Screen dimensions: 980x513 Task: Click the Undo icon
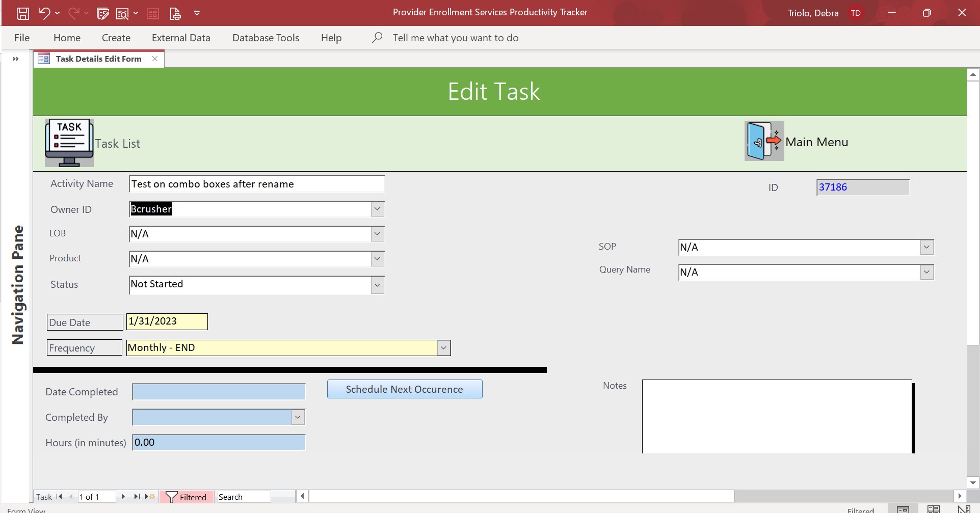point(45,13)
